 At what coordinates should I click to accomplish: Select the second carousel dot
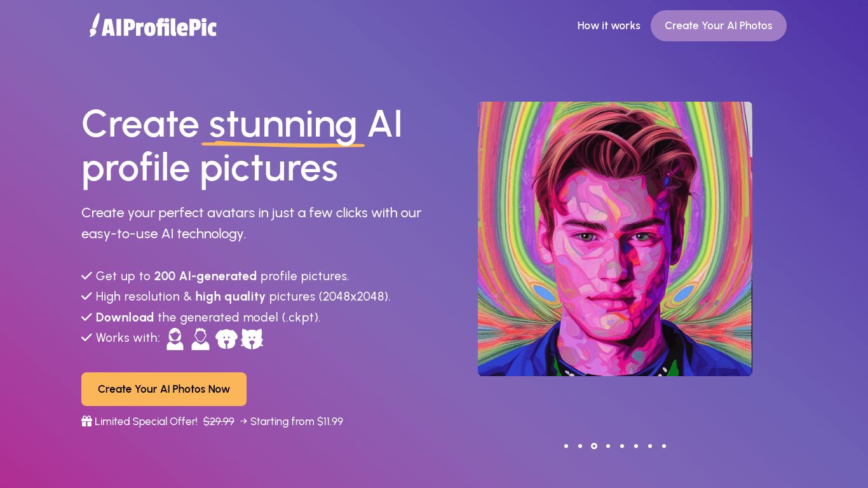click(580, 446)
